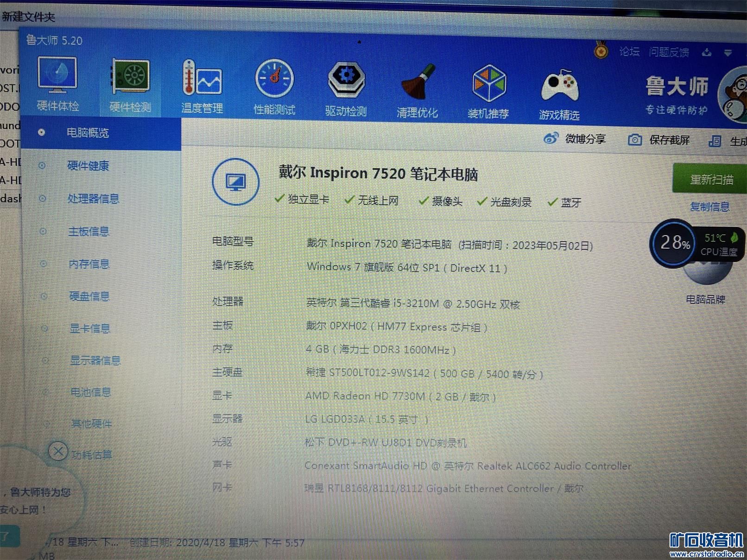Image resolution: width=747 pixels, height=560 pixels.
Task: Open 性能测试 gauge icon
Action: [x=274, y=78]
